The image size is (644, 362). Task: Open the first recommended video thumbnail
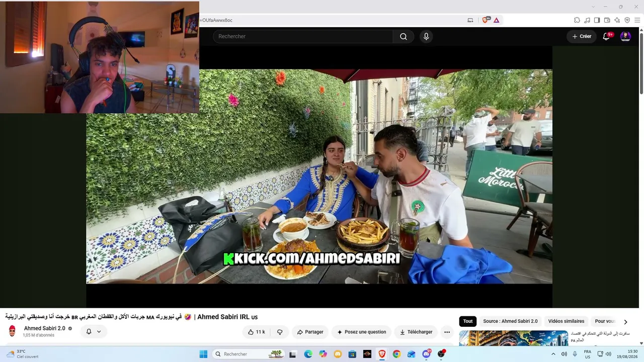click(x=514, y=338)
